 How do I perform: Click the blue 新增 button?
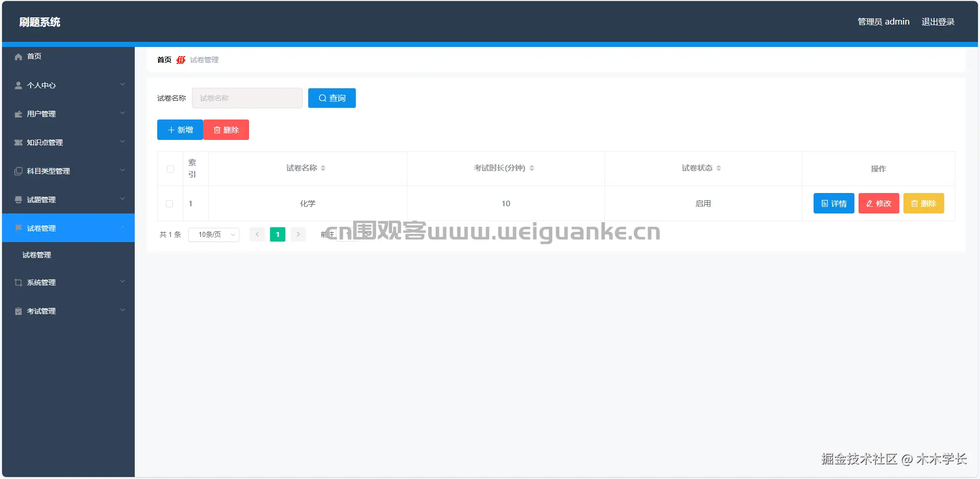pos(180,130)
